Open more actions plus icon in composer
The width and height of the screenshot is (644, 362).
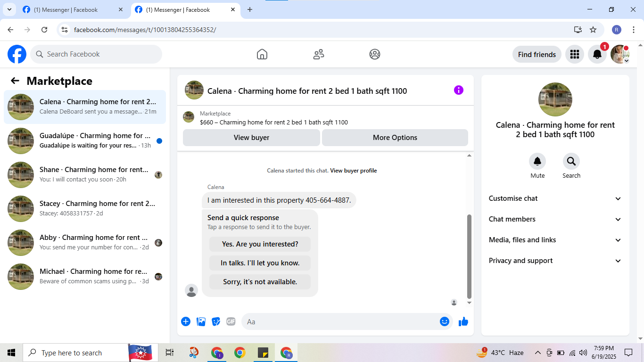click(186, 321)
